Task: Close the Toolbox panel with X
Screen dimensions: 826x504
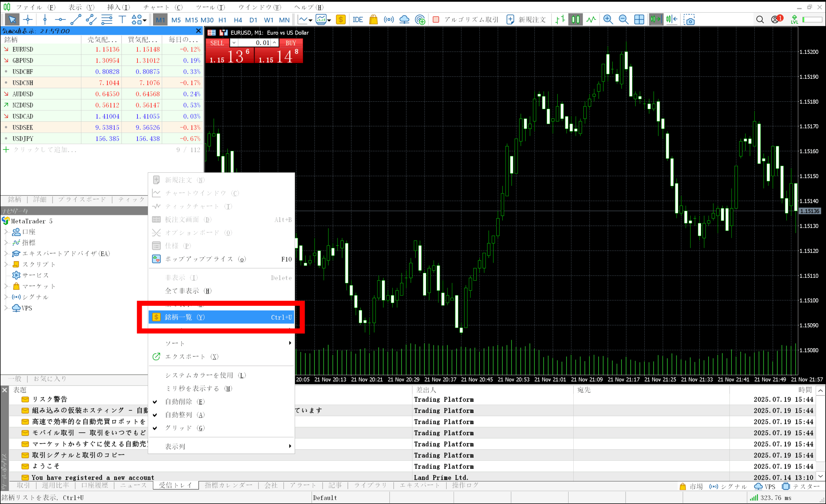Action: [x=5, y=390]
